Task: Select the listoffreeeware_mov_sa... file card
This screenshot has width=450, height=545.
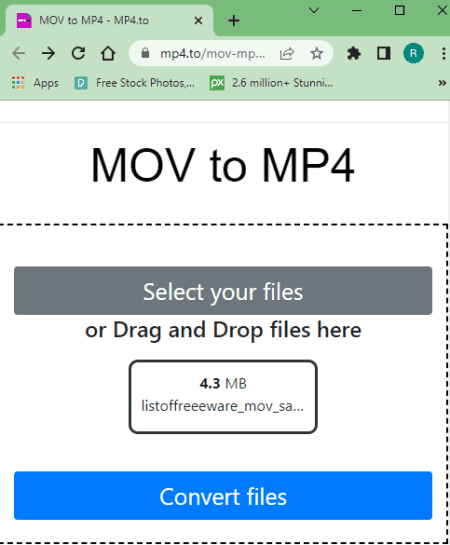Action: [x=223, y=397]
